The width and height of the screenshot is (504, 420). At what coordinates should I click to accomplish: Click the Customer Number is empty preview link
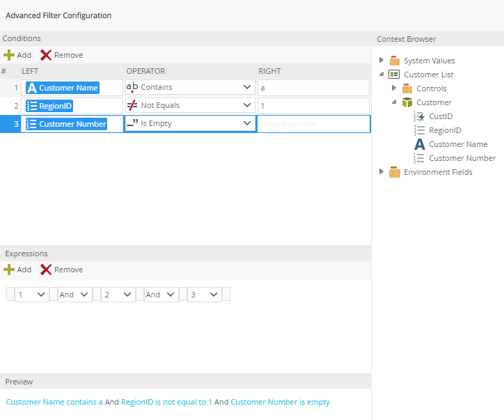click(x=280, y=402)
